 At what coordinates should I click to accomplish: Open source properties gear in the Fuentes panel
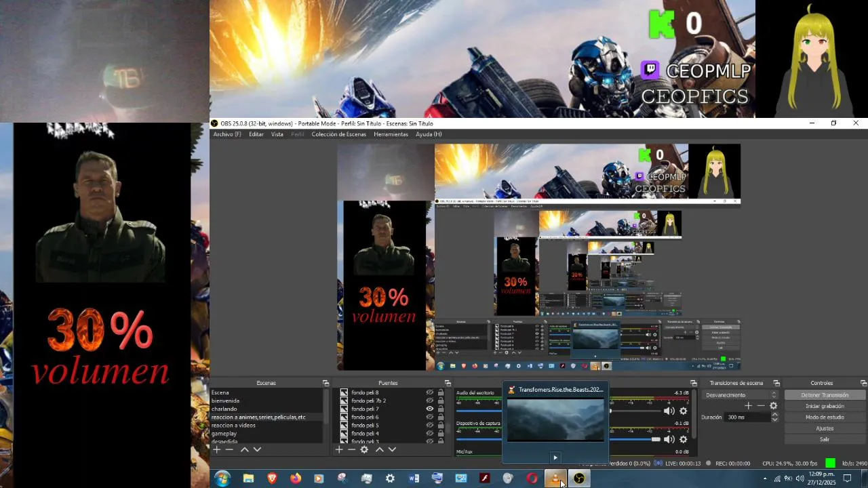pyautogui.click(x=364, y=449)
